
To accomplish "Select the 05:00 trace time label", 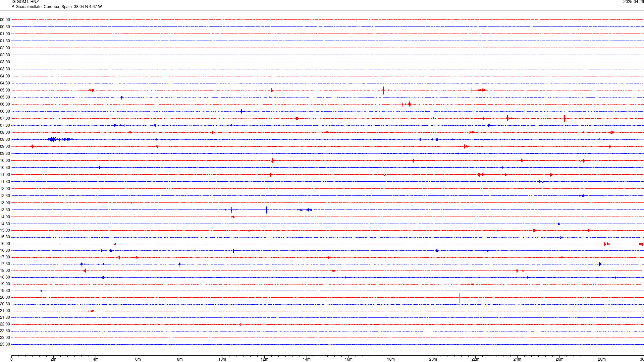I will (x=5, y=90).
